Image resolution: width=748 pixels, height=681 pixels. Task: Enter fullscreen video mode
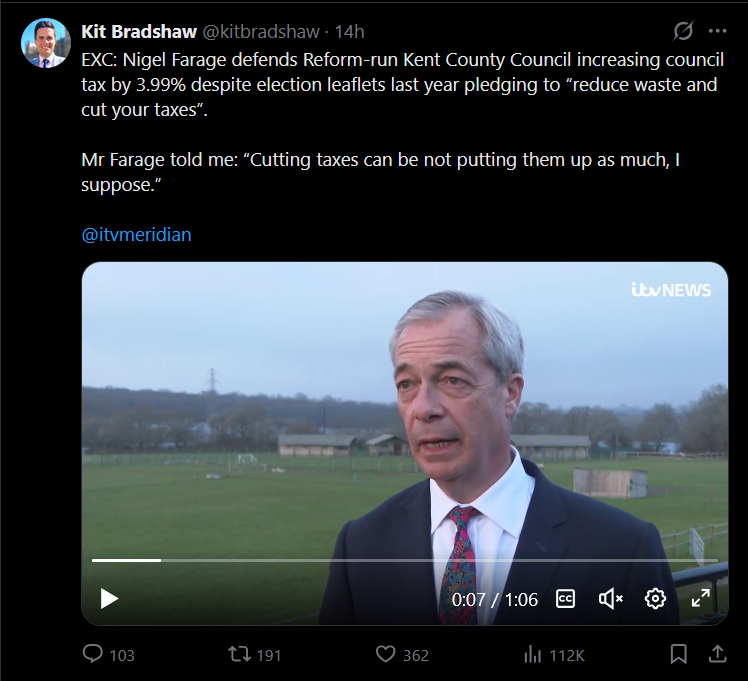click(701, 599)
